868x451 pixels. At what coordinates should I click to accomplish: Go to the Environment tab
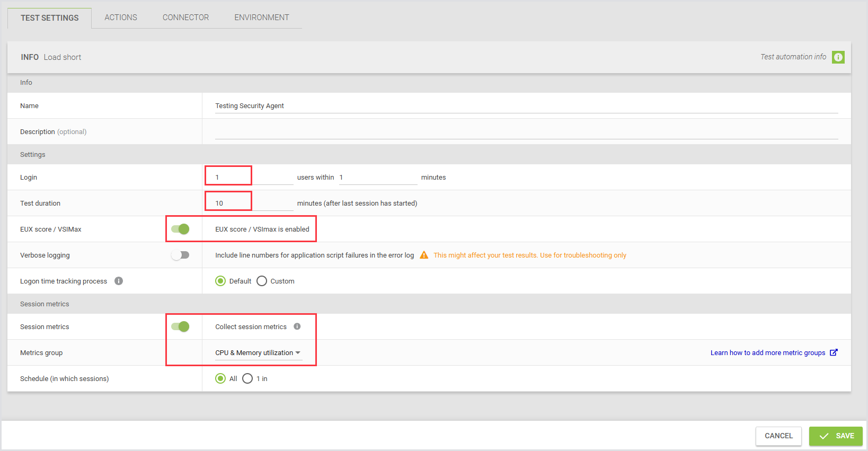point(262,17)
